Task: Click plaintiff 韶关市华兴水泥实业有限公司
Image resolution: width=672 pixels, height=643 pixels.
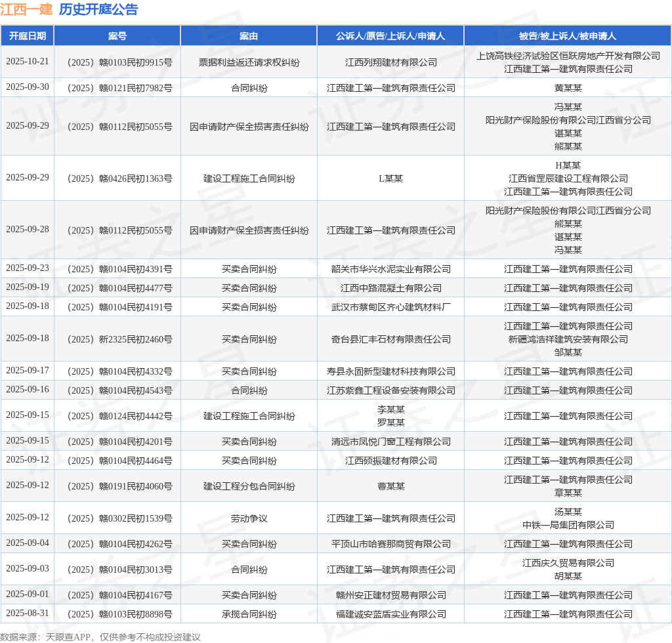Action: (391, 269)
